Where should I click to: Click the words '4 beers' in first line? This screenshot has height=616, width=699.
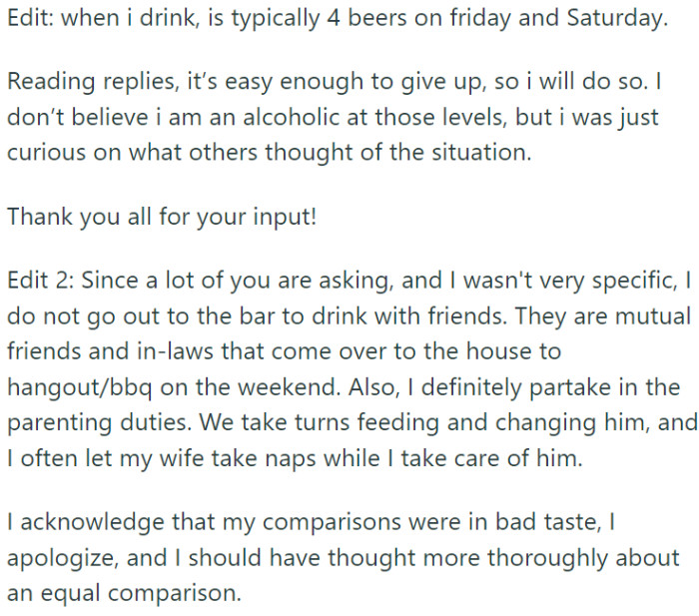point(366,18)
